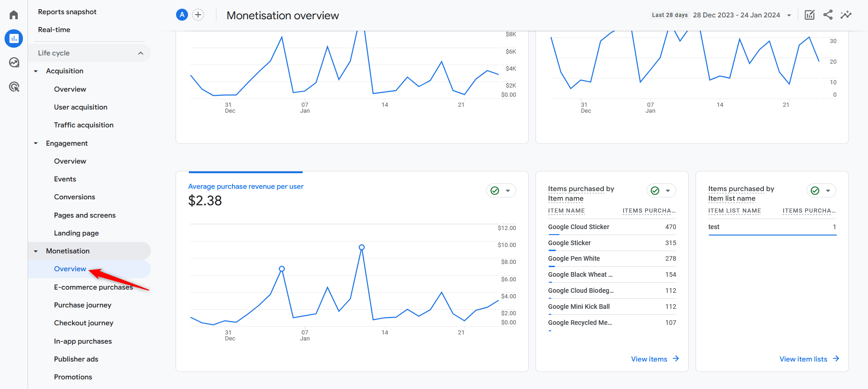Open the customise report icon
The width and height of the screenshot is (868, 389).
coord(810,15)
